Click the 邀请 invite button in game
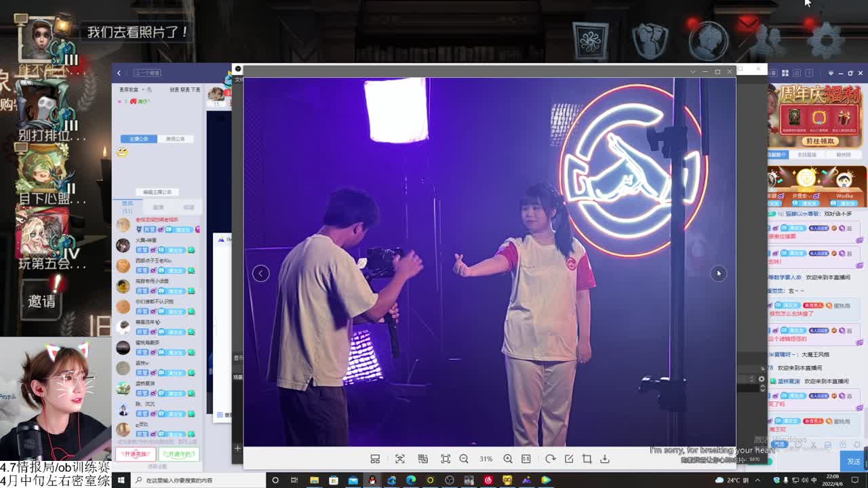 42,301
